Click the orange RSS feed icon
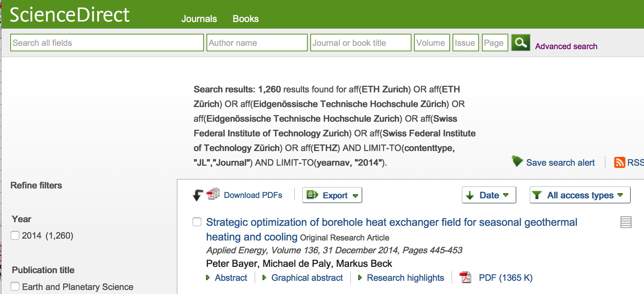Image resolution: width=644 pixels, height=294 pixels. click(x=619, y=162)
